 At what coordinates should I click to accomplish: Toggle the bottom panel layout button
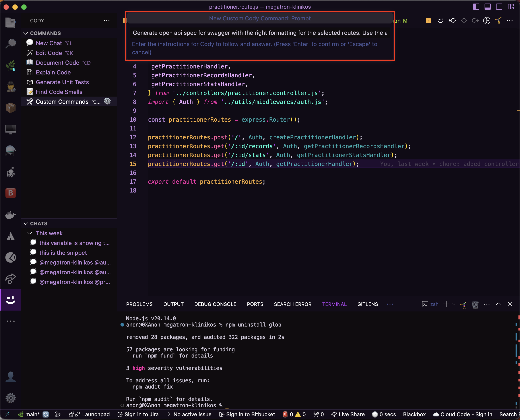[x=488, y=7]
